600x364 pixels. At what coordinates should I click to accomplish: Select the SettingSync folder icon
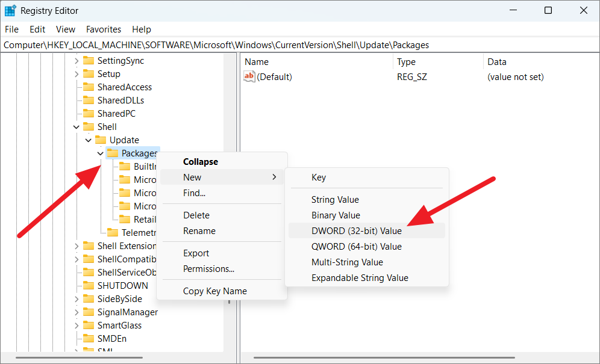[x=89, y=60]
